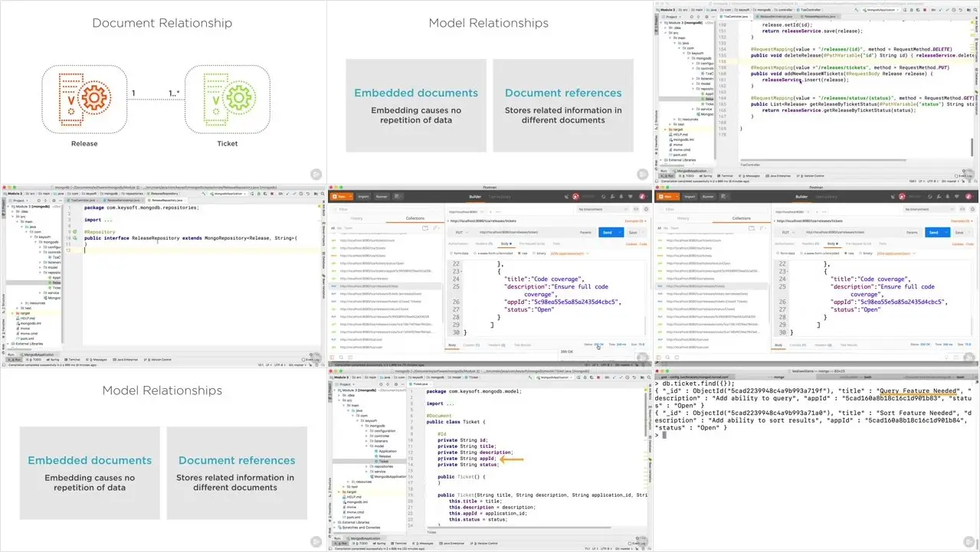980x552 pixels.
Task: Switch to Team Library tab in Postman without tooltip
Action: pyautogui.click(x=826, y=196)
